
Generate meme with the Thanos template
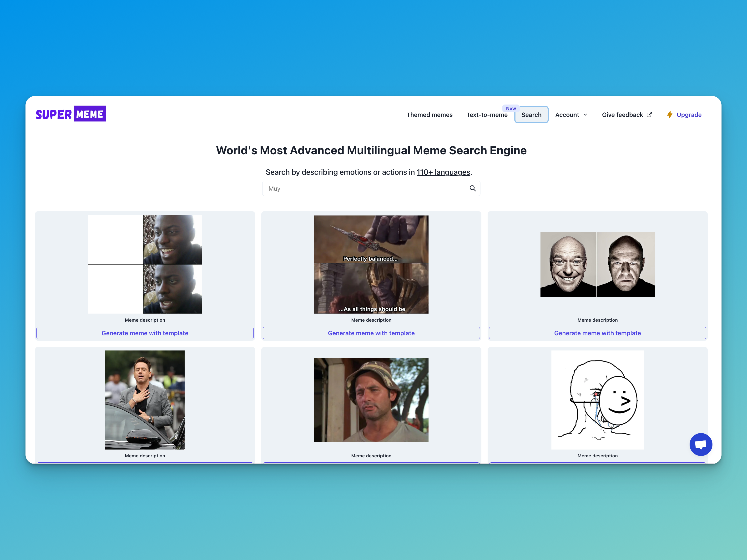(x=371, y=333)
